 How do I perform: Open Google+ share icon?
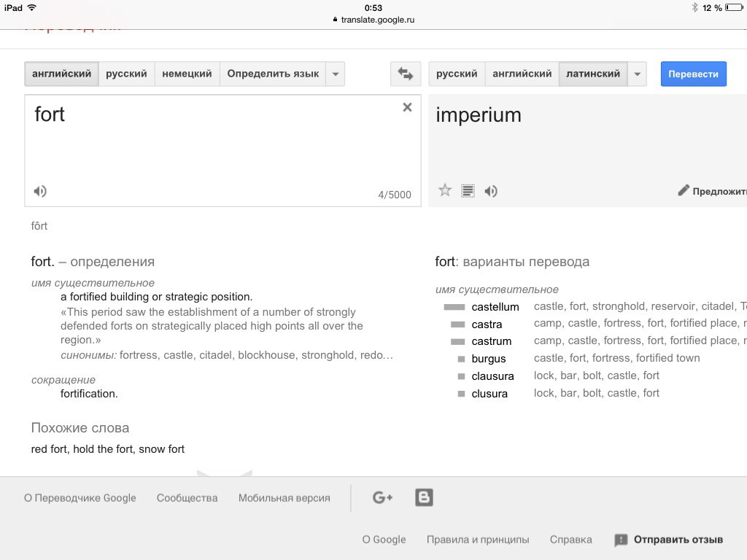pos(382,497)
